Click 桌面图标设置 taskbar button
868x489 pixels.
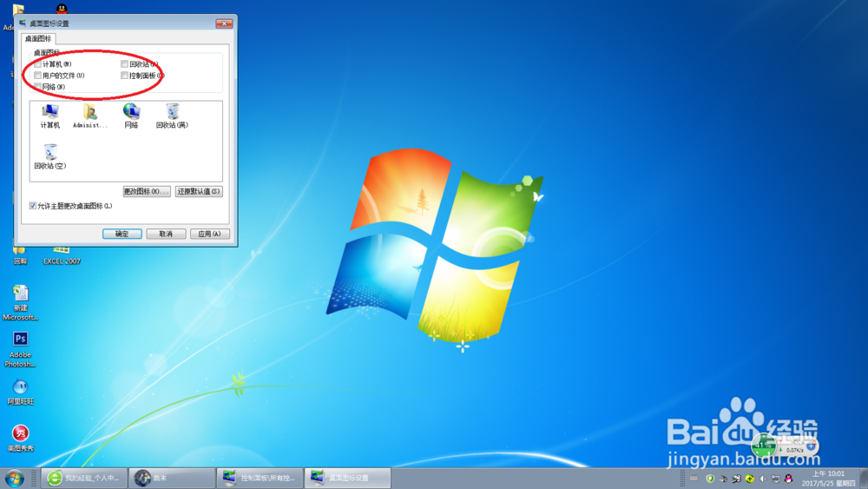[348, 478]
